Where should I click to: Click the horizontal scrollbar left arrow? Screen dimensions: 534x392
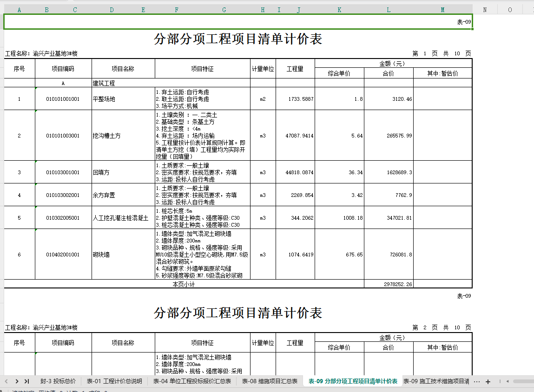[x=508, y=381]
